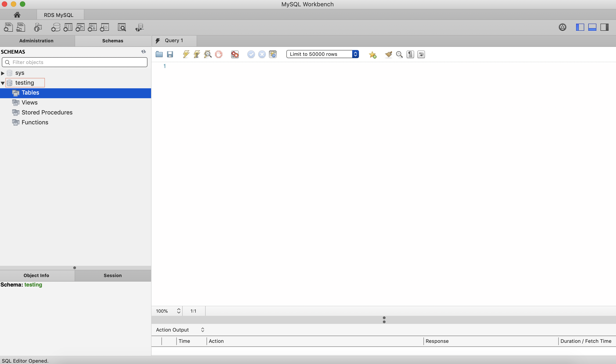This screenshot has width=616, height=364.
Task: Search table data icon in main toolbar
Action: pyautogui.click(x=122, y=27)
